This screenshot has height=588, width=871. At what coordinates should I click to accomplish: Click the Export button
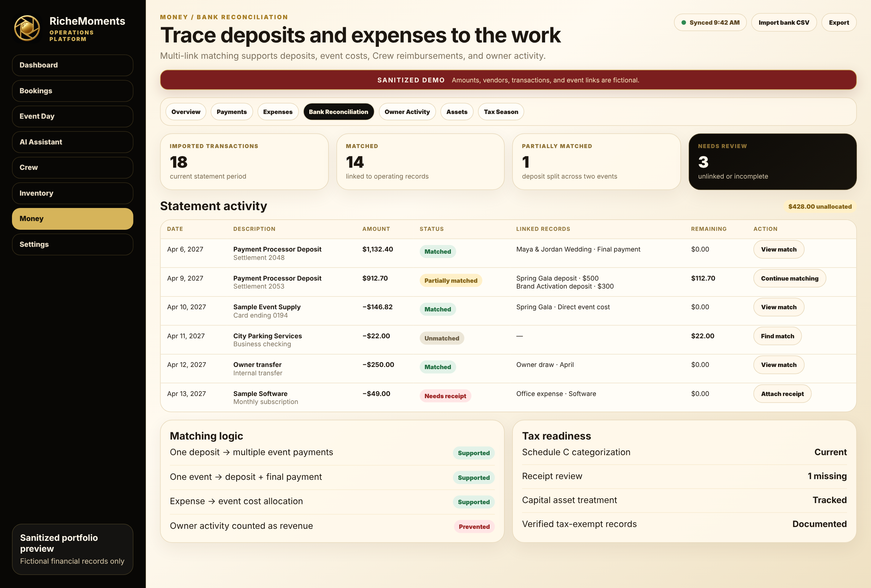pyautogui.click(x=839, y=23)
